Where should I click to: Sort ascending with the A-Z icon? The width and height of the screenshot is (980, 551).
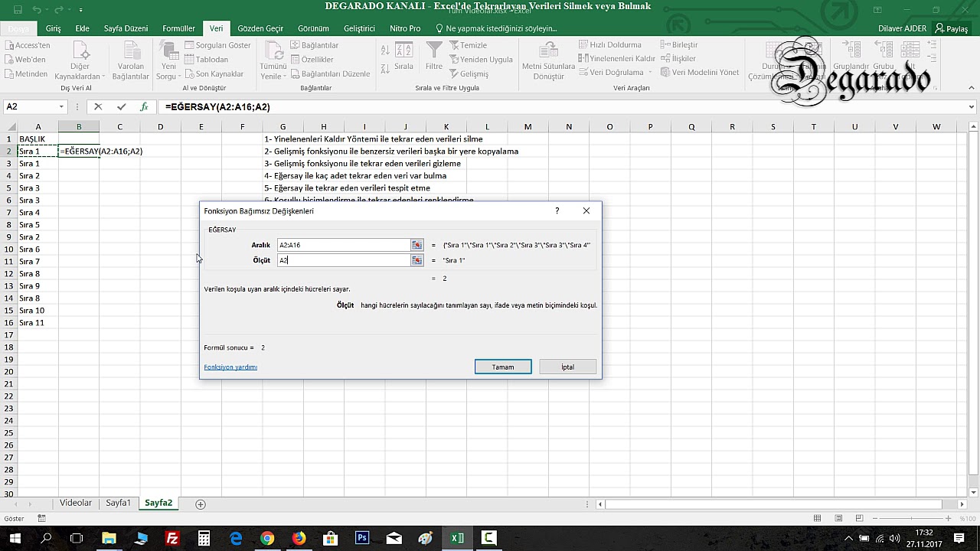384,49
